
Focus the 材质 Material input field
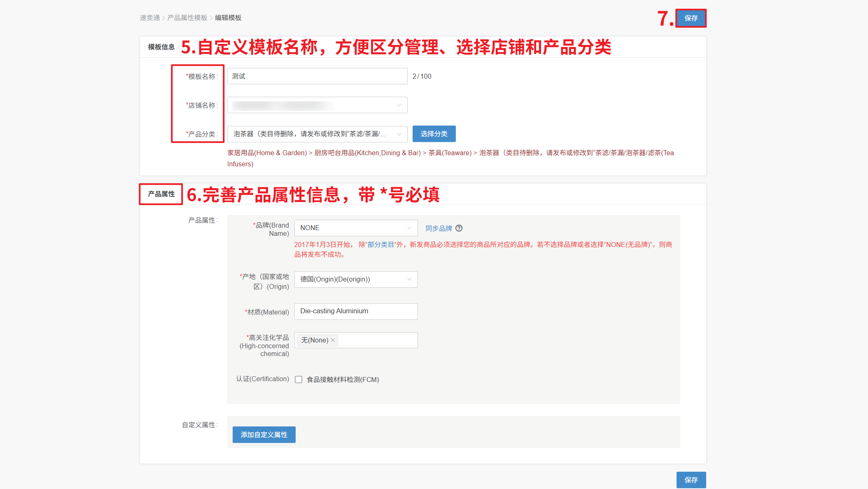[356, 311]
